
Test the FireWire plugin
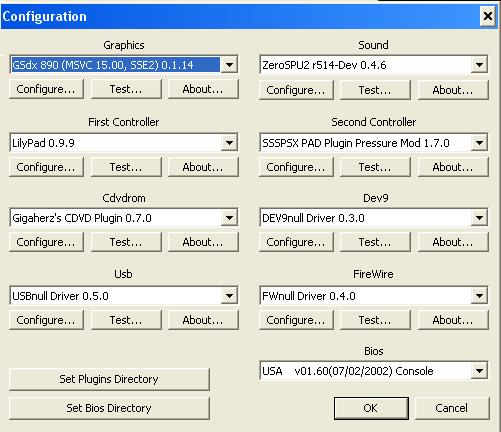click(375, 320)
